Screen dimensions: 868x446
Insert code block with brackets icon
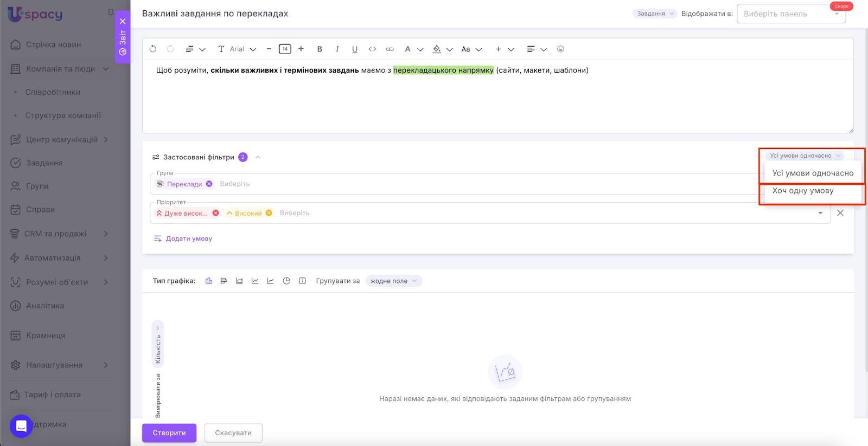(x=372, y=49)
